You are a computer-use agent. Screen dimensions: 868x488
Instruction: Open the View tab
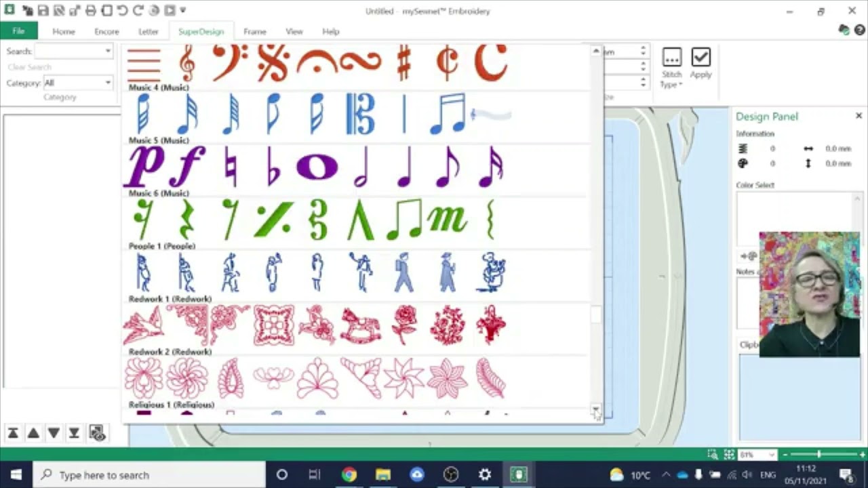pyautogui.click(x=294, y=31)
